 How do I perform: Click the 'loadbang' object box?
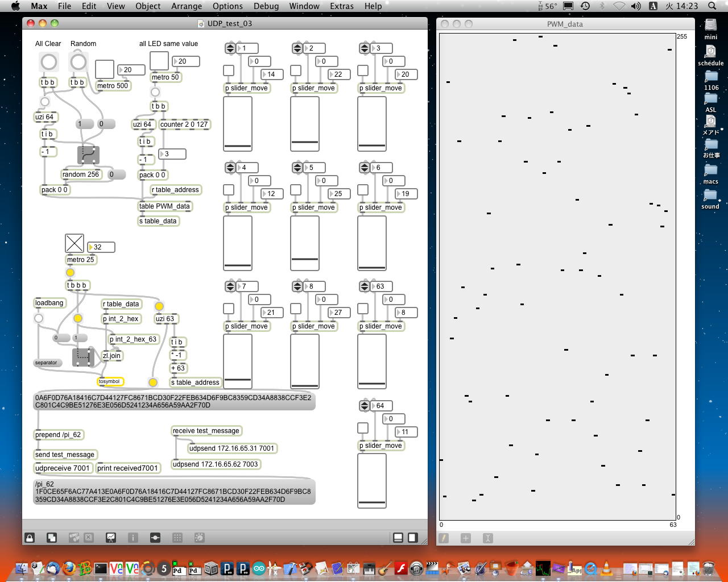[x=49, y=303]
